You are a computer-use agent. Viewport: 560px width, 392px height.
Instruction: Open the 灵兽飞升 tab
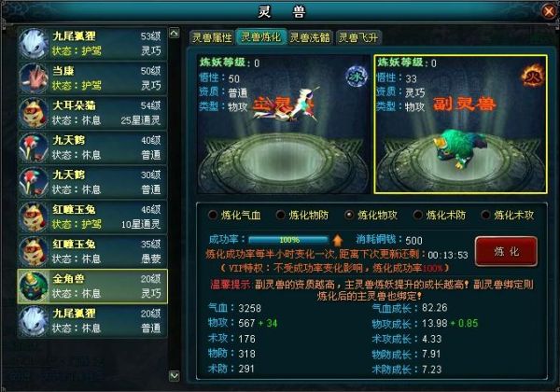click(x=358, y=37)
